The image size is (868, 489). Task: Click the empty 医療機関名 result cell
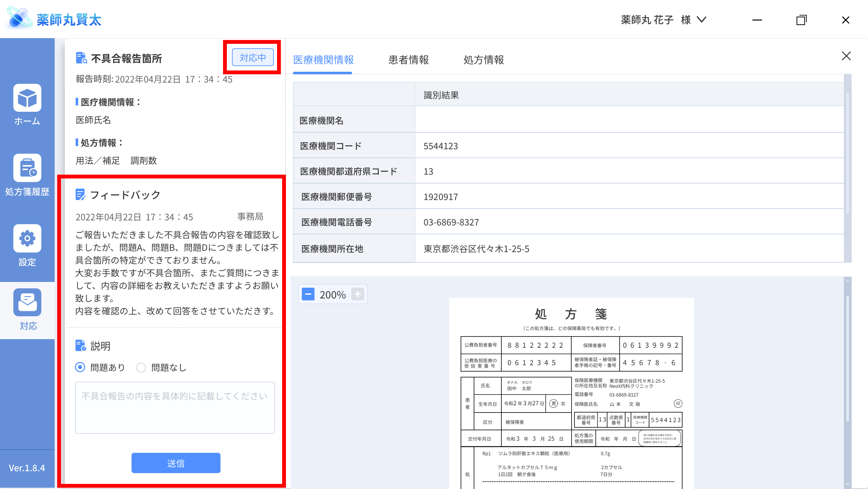pyautogui.click(x=629, y=120)
